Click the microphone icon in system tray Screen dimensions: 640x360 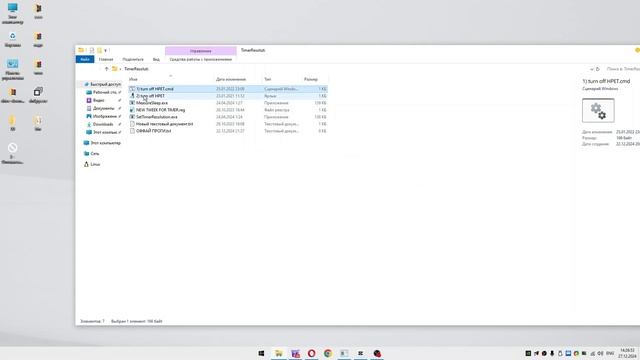coord(552,353)
